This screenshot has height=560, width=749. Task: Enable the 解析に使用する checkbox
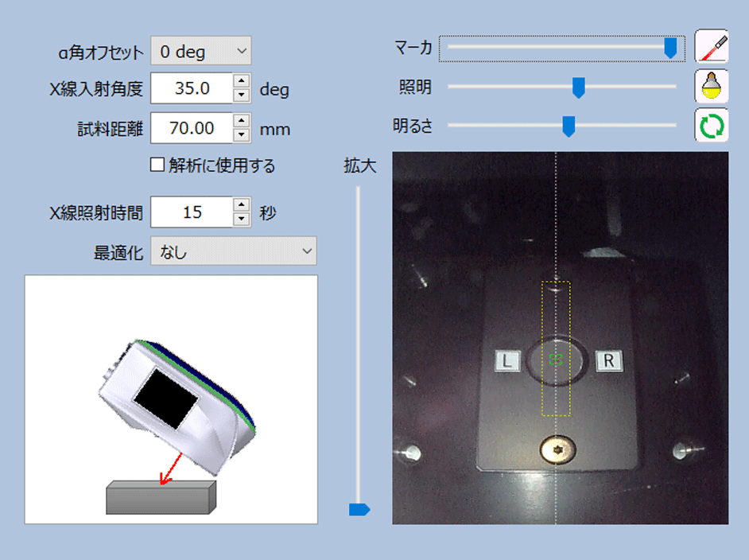pos(157,165)
